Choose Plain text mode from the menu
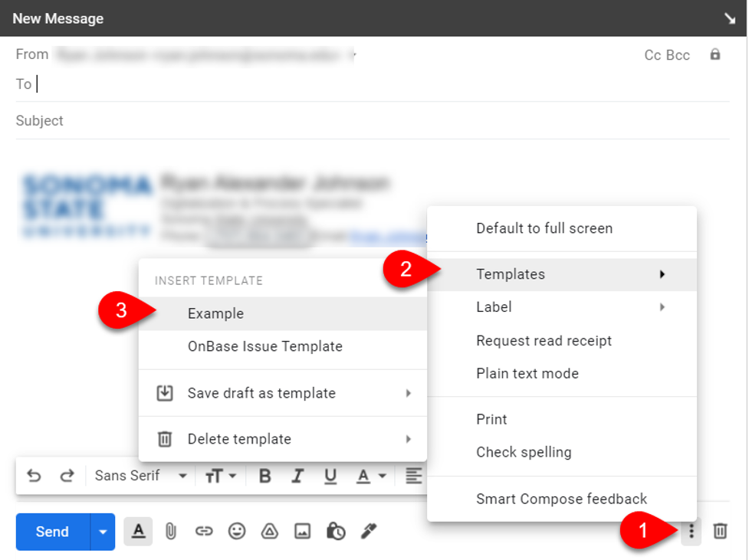The image size is (749, 560). (527, 374)
